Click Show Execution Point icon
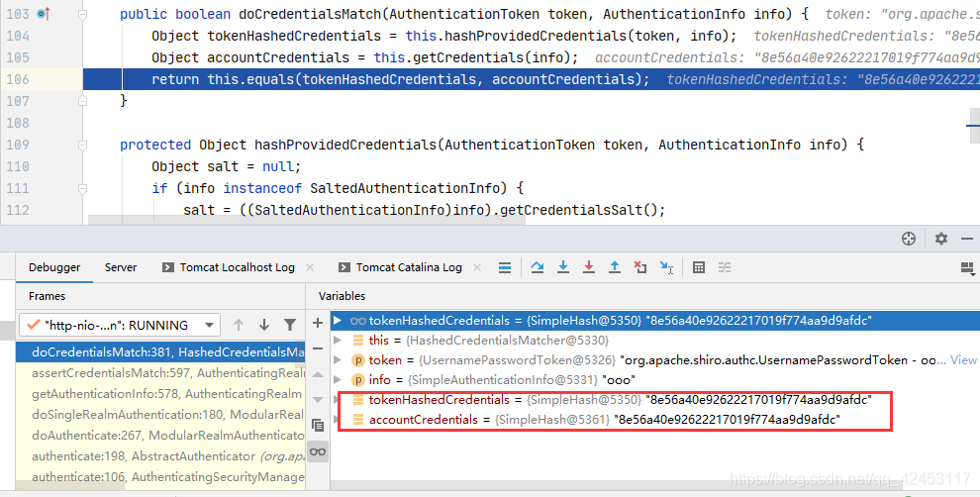The width and height of the screenshot is (980, 497). [505, 267]
